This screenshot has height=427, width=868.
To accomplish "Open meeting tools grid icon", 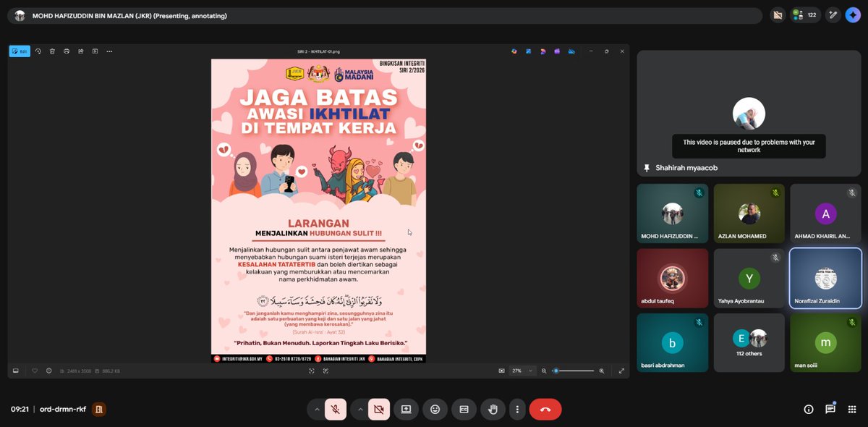I will (x=852, y=410).
